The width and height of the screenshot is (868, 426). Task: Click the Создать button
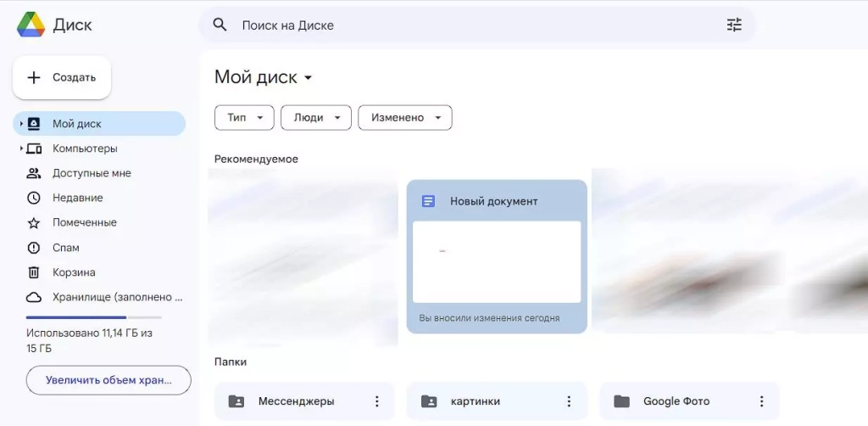(62, 77)
